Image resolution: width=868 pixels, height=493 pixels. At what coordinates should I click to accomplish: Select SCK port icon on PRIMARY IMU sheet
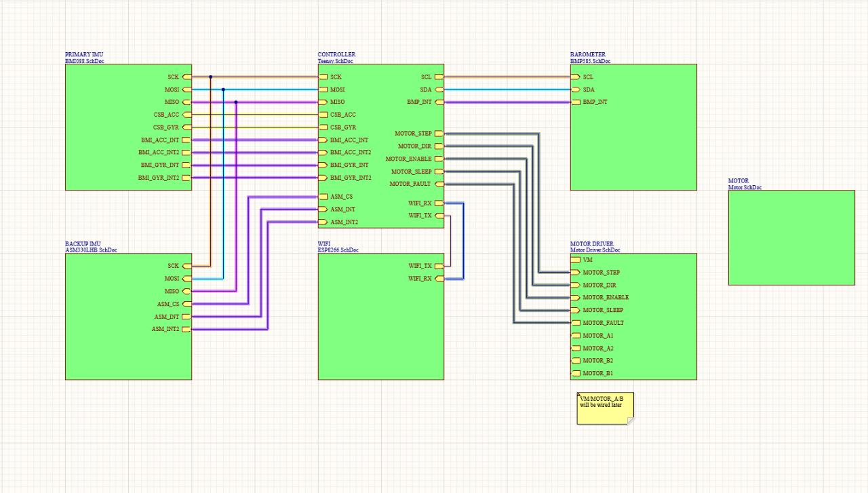pos(186,77)
